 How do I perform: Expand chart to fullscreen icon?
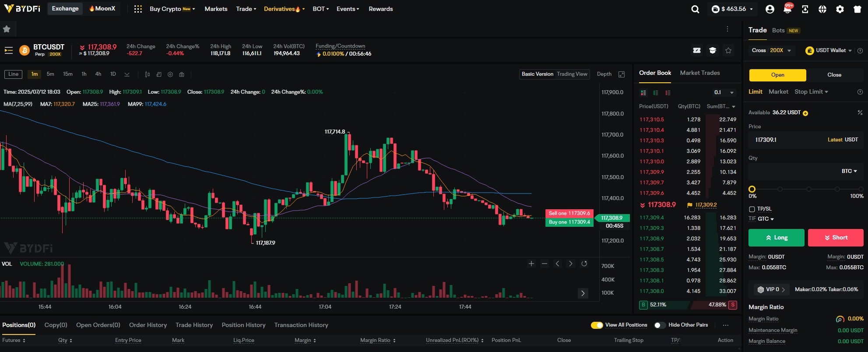[622, 74]
